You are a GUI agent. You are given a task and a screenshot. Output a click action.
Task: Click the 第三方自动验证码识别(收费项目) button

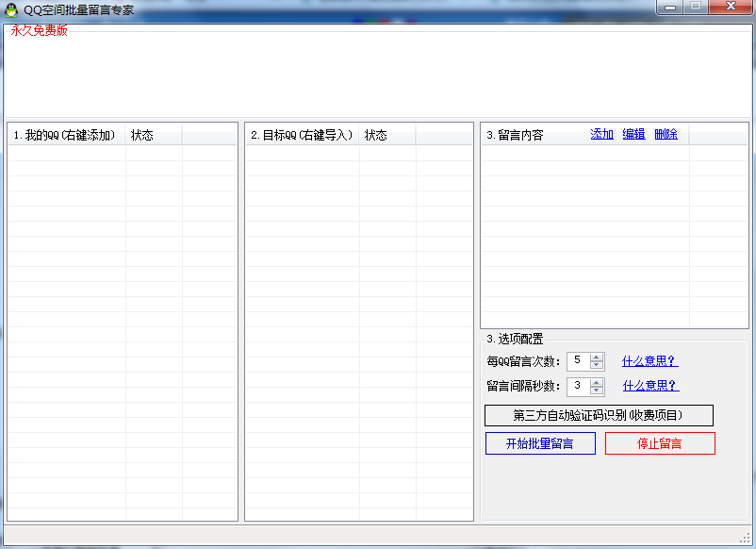tap(599, 415)
